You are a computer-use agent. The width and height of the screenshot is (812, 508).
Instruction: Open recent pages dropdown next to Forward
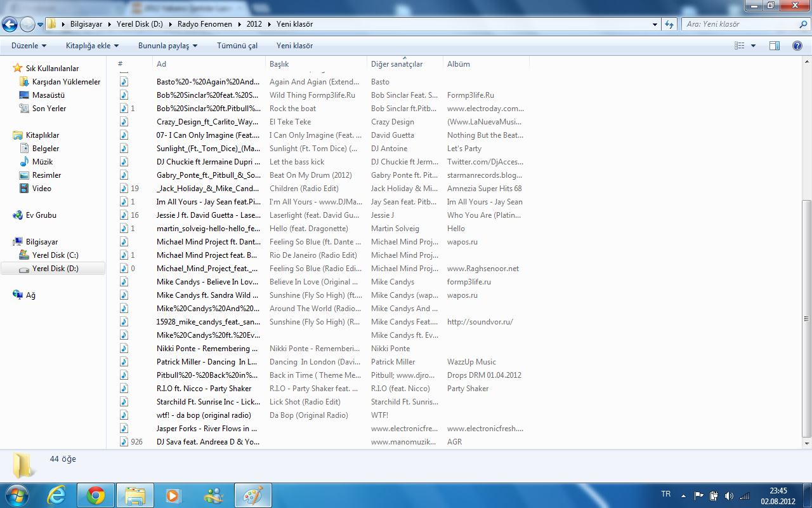41,25
